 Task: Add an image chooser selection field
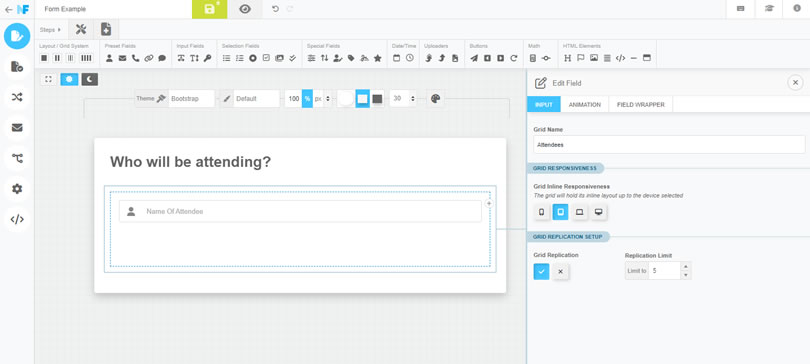(x=279, y=58)
